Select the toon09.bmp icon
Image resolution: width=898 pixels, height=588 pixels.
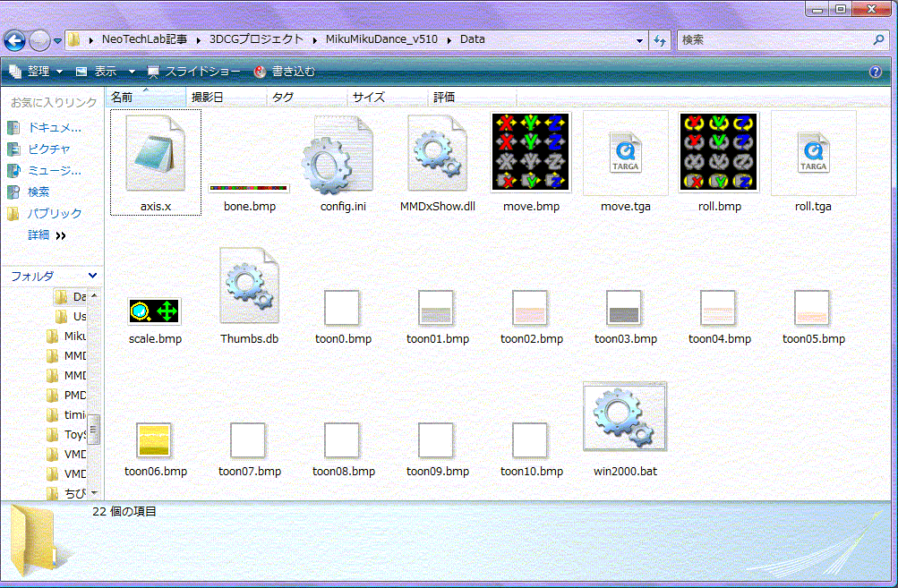(436, 439)
